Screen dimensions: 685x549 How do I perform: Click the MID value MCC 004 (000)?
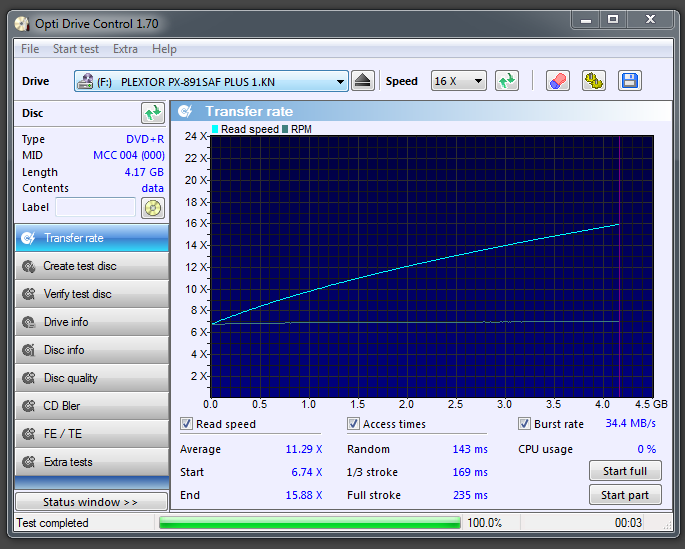129,155
